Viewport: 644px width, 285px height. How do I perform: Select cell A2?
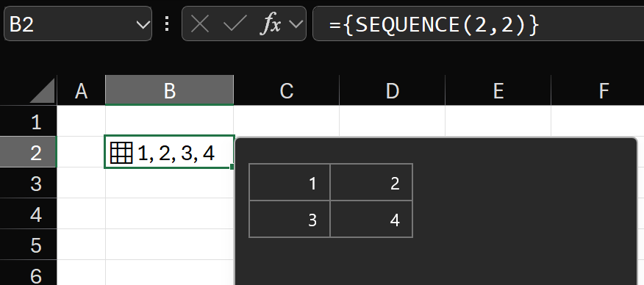coord(81,152)
